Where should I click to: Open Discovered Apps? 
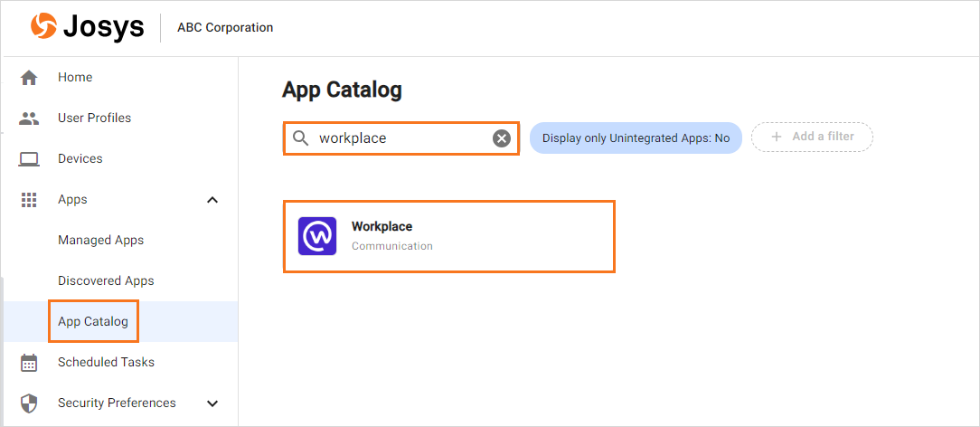pyautogui.click(x=106, y=280)
